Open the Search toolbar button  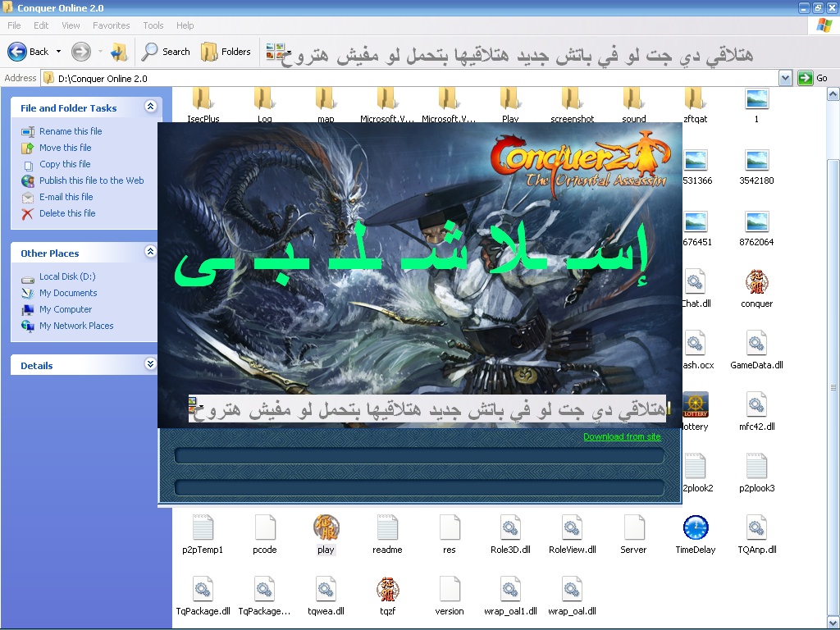point(166,52)
